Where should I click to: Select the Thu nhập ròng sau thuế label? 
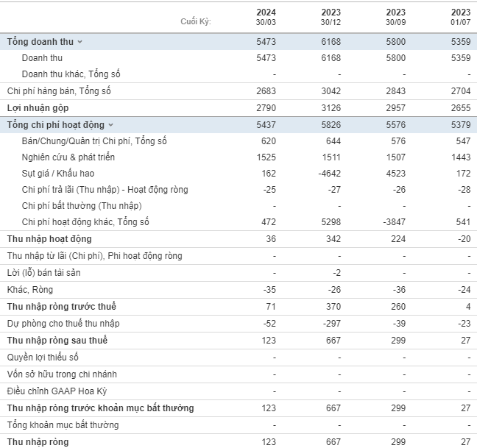(57, 340)
